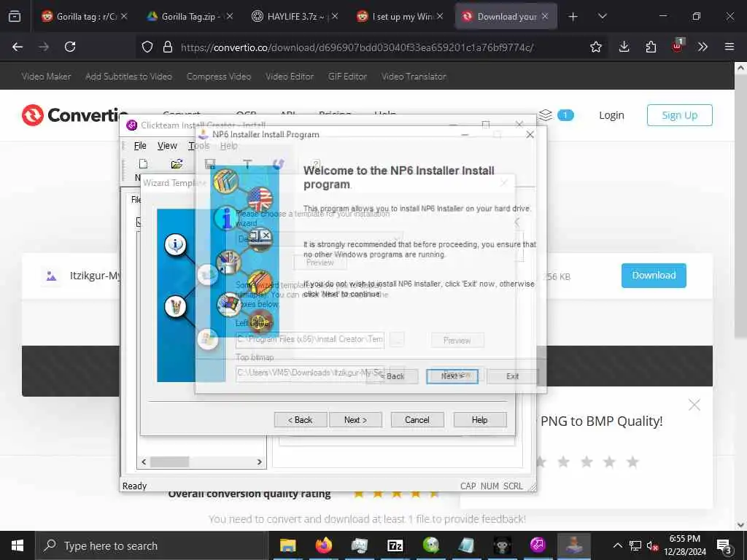Click the Install Creator horizontal scrollbar left arrow

pos(144,462)
